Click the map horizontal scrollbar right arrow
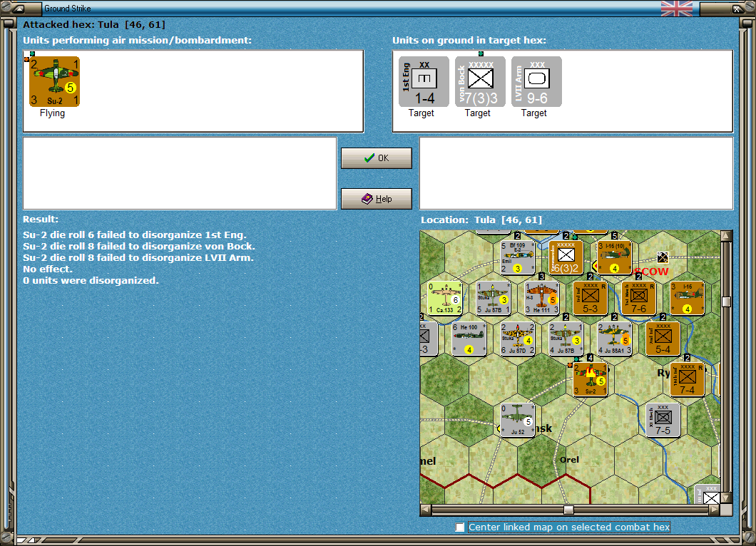This screenshot has width=756, height=546. tap(715, 510)
